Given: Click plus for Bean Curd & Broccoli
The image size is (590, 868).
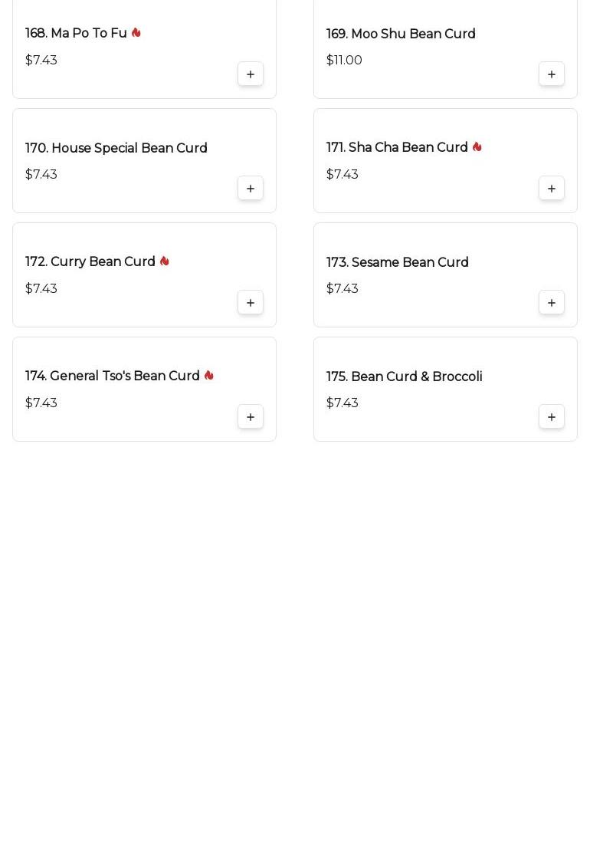Looking at the screenshot, I should click(551, 417).
